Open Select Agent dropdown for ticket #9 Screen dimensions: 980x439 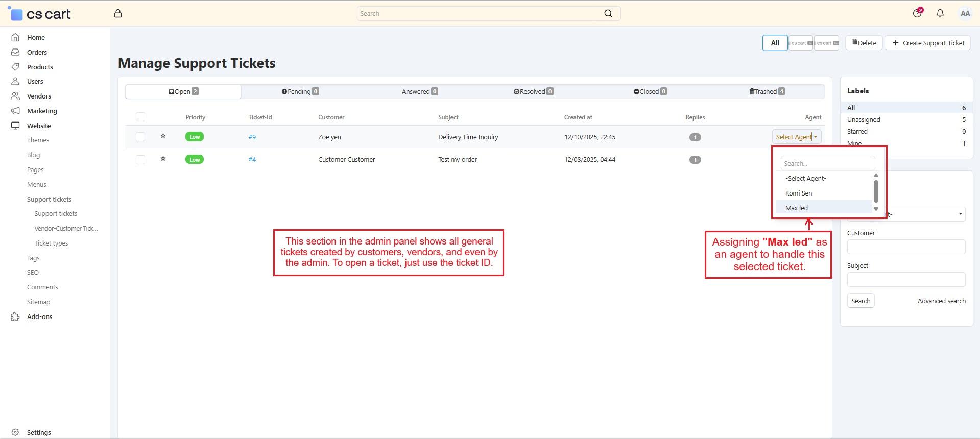tap(796, 137)
